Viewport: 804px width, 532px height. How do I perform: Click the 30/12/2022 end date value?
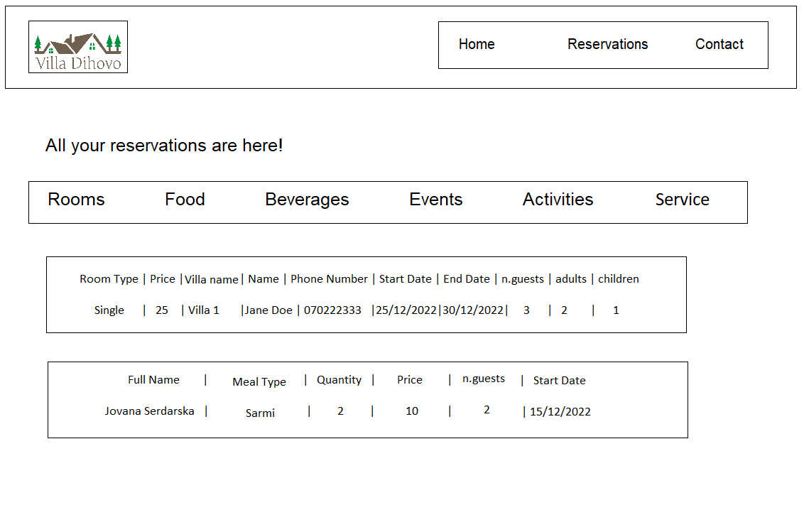tap(473, 310)
